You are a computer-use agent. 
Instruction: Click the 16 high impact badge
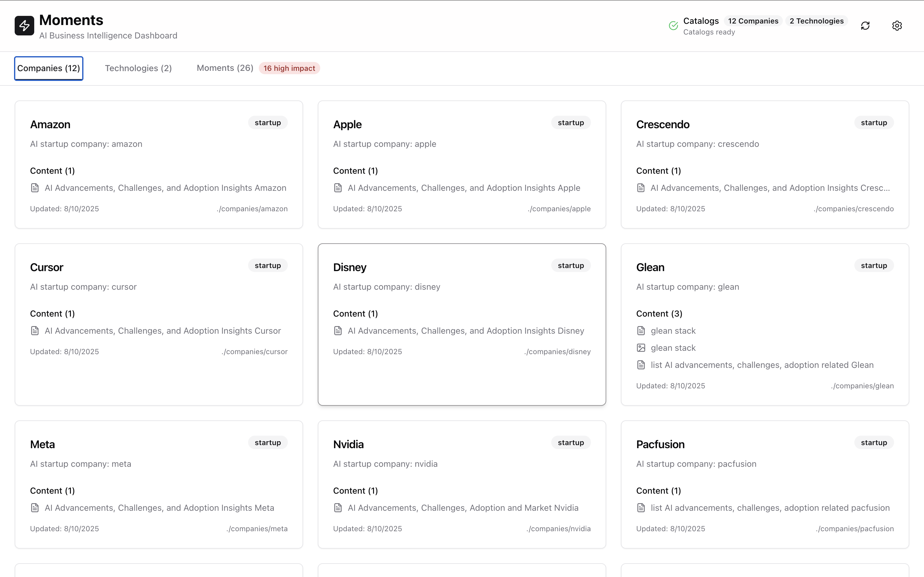tap(289, 68)
